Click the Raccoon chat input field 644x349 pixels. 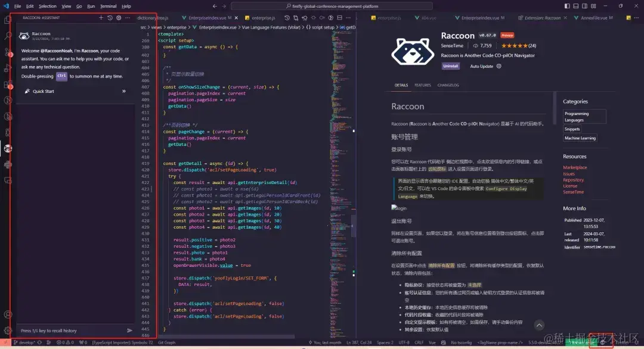tap(72, 331)
